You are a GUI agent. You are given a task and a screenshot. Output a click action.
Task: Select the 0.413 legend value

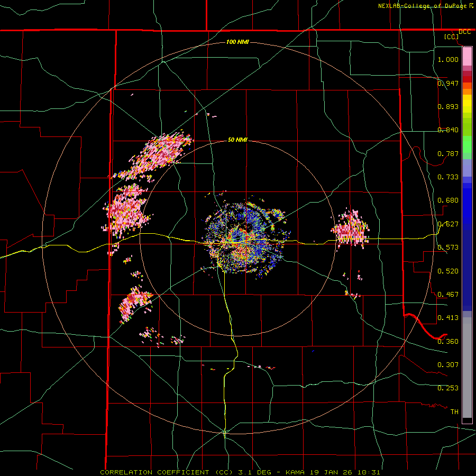tap(448, 318)
